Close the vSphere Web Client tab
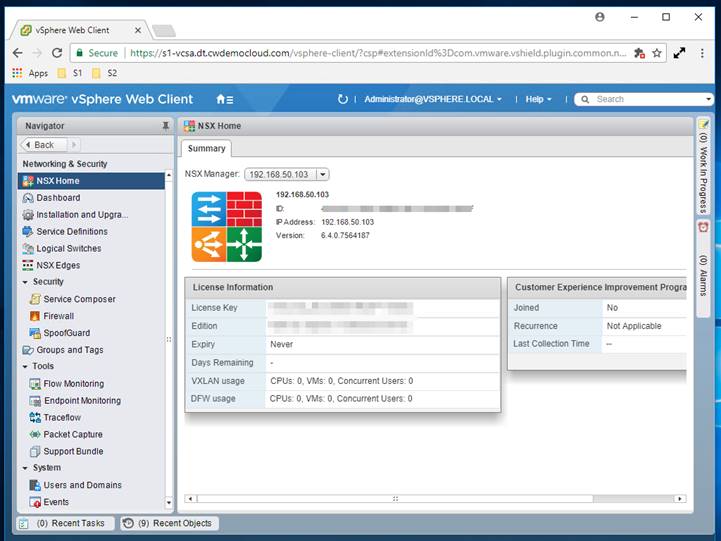721x541 pixels. point(138,31)
